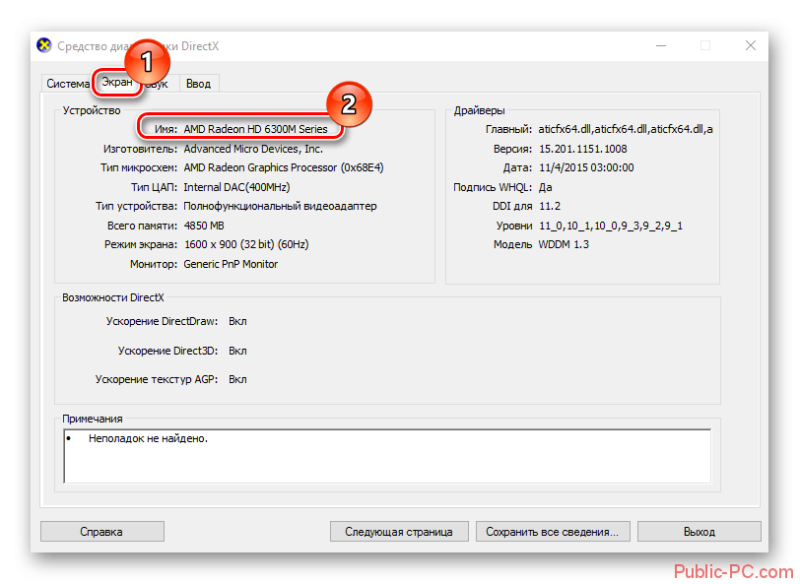
Task: Click the driver date '11/4/2015 03:00:00'
Action: click(x=586, y=168)
